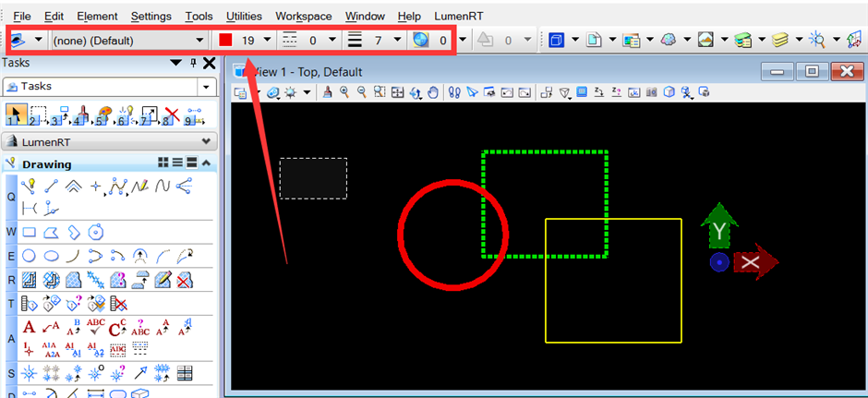This screenshot has height=398, width=868.
Task: Choose the Place Active Line Terminator arrow tool
Action: point(140,374)
